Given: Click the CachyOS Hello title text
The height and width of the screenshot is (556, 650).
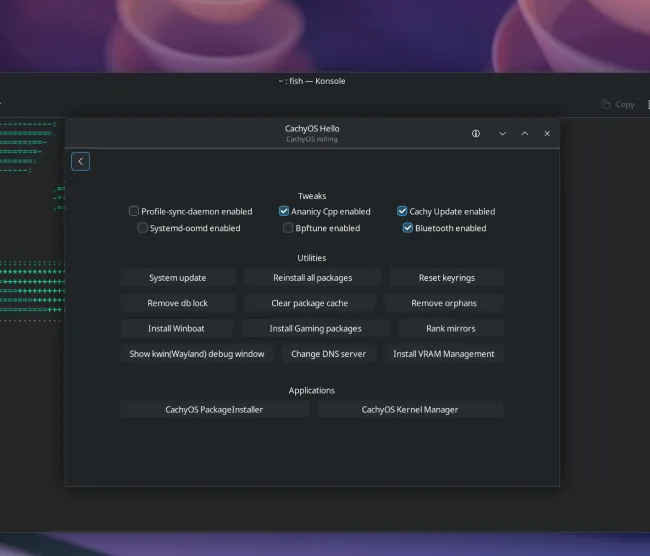Looking at the screenshot, I should click(x=312, y=129).
